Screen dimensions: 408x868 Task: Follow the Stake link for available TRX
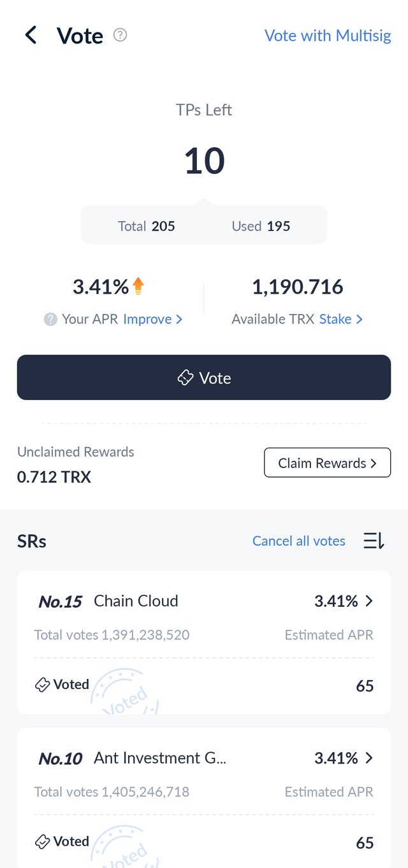click(x=341, y=319)
